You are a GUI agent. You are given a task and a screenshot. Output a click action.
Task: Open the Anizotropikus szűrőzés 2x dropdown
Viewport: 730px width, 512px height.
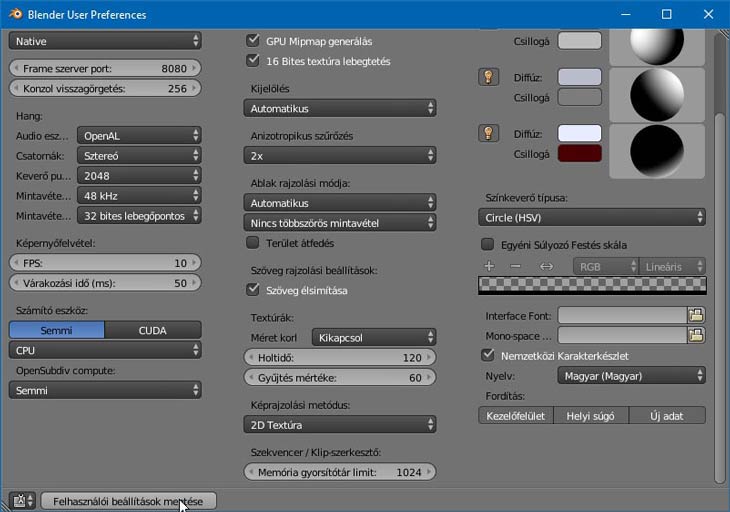(x=340, y=155)
